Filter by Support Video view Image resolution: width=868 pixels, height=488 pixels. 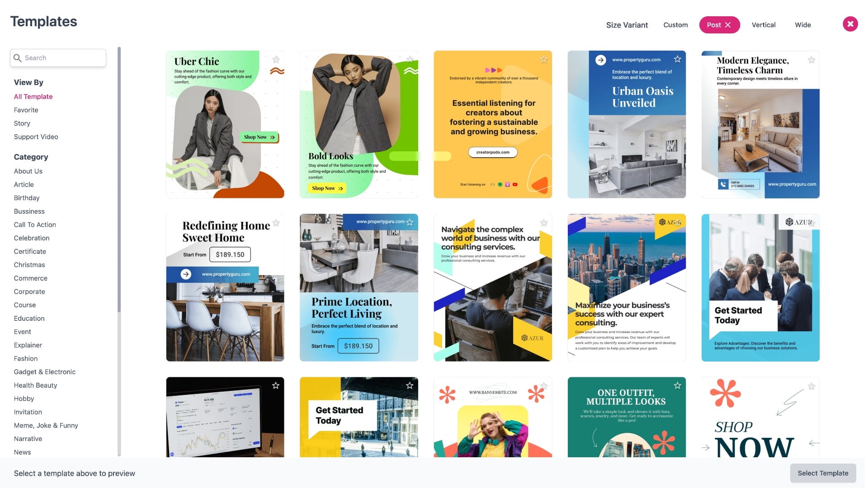(36, 136)
